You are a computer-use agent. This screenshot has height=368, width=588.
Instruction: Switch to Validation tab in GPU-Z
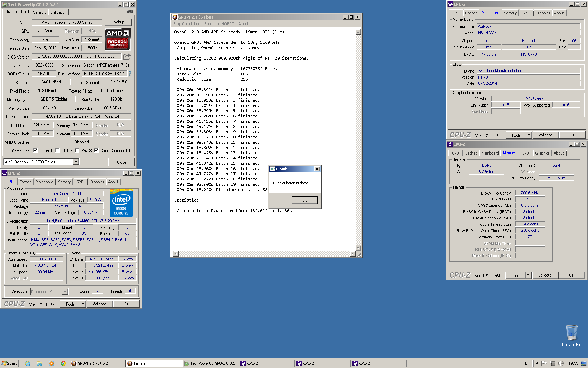pos(58,12)
